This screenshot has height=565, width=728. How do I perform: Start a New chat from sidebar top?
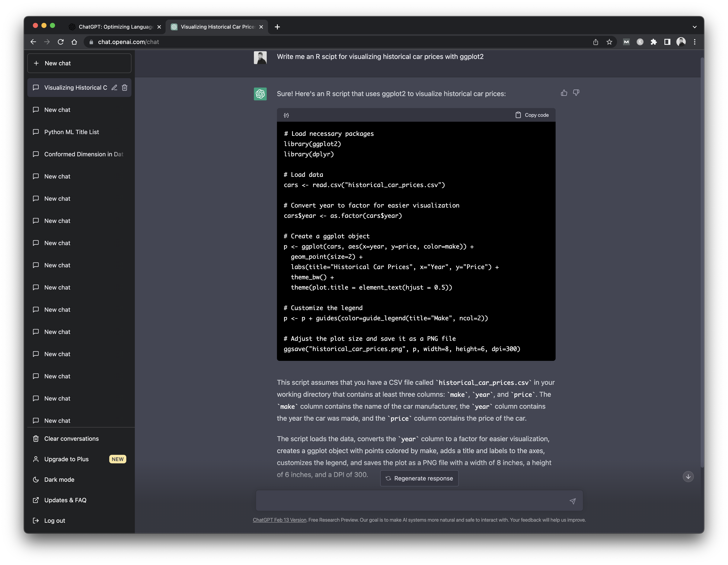point(79,63)
